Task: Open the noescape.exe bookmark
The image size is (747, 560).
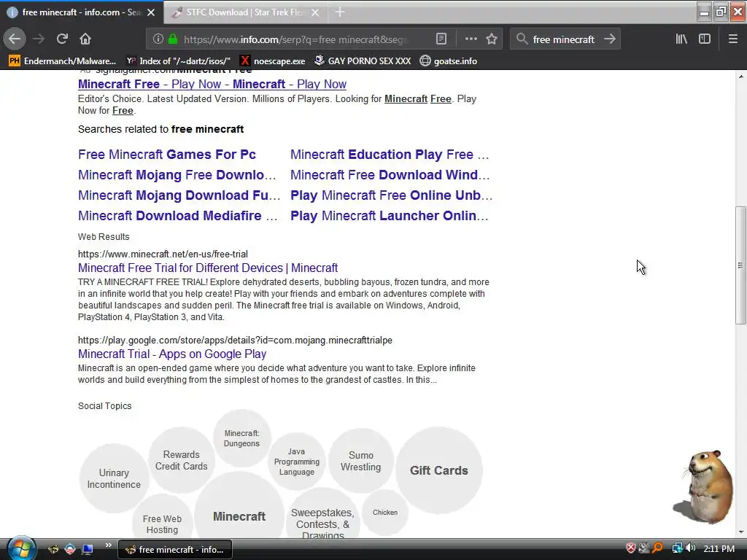Action: click(273, 61)
